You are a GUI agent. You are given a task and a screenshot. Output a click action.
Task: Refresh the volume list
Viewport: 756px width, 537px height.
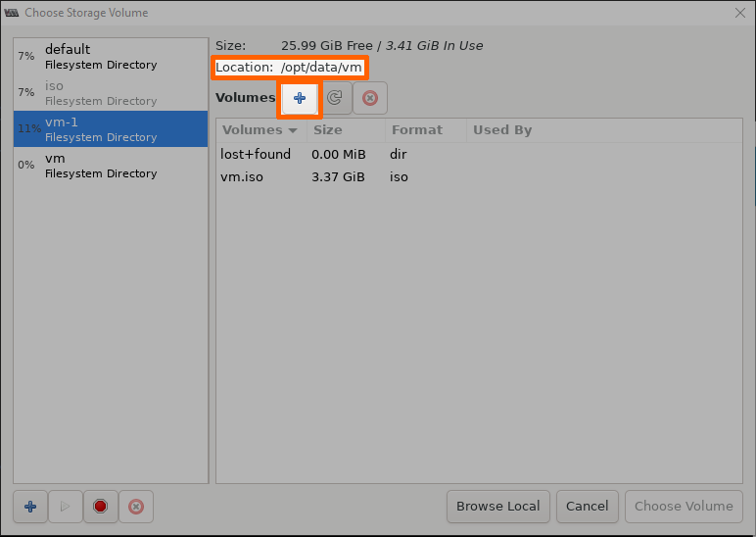(334, 98)
